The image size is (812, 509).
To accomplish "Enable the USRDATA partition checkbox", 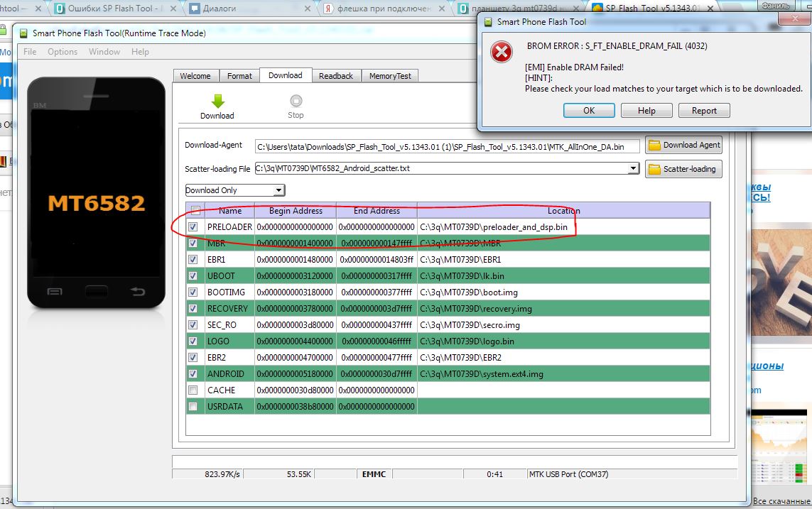I will (193, 406).
